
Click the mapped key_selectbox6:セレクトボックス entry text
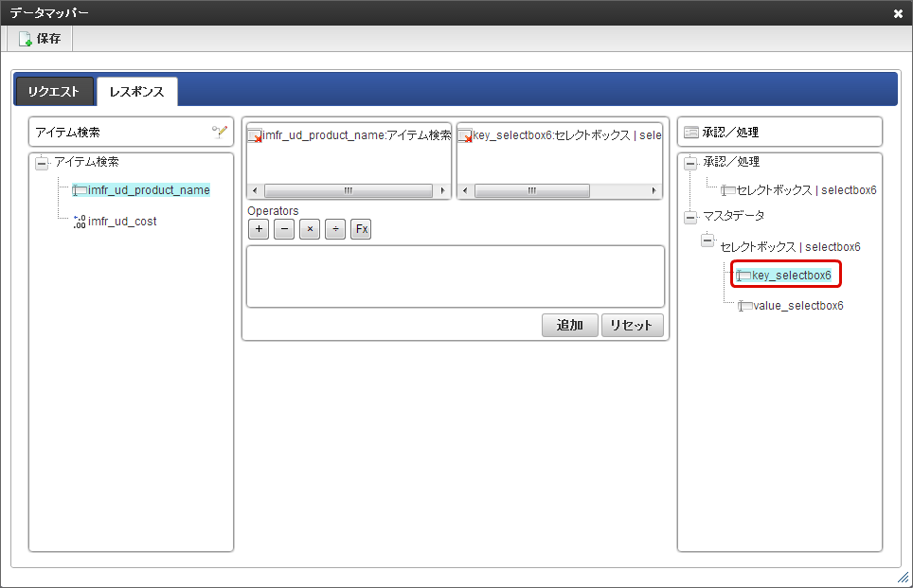(x=566, y=135)
